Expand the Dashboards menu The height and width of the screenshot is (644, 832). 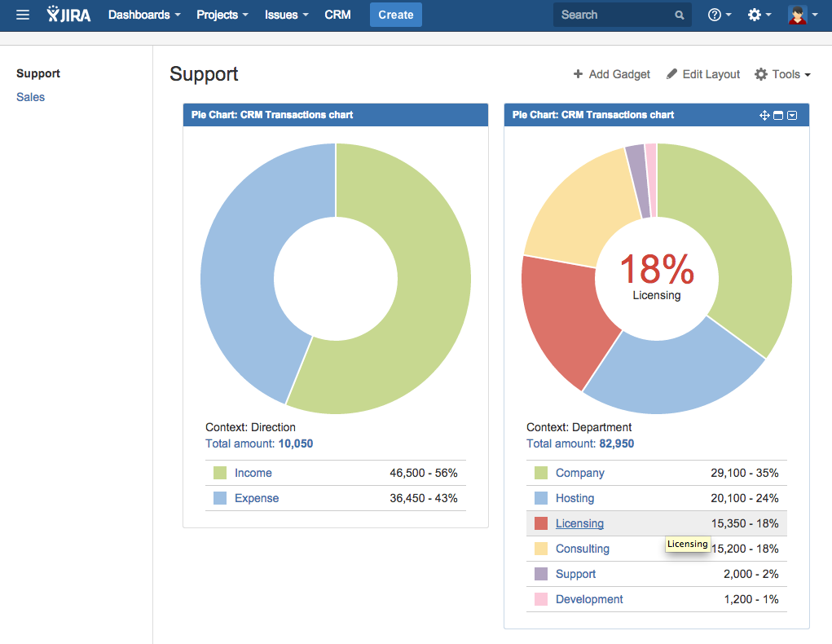(x=144, y=15)
